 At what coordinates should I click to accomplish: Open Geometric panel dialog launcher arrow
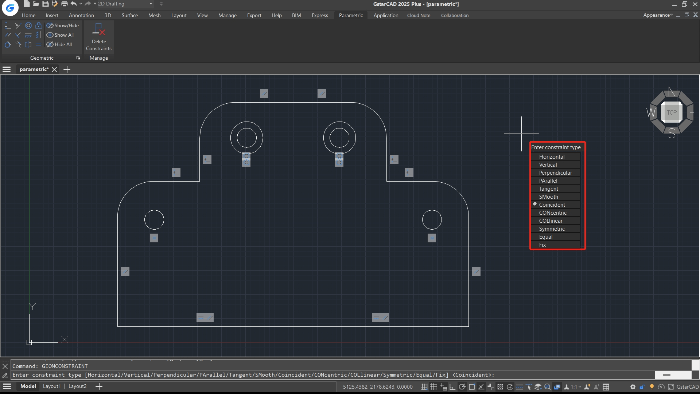click(78, 58)
